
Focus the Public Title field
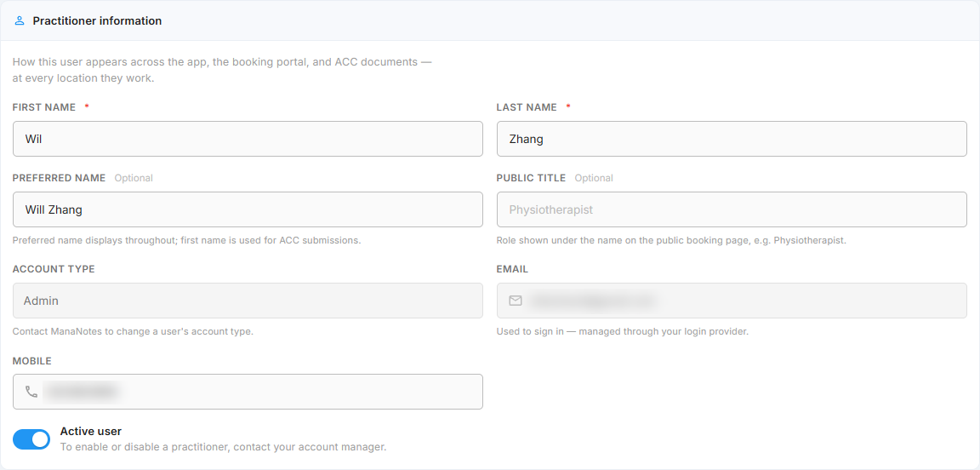[732, 209]
